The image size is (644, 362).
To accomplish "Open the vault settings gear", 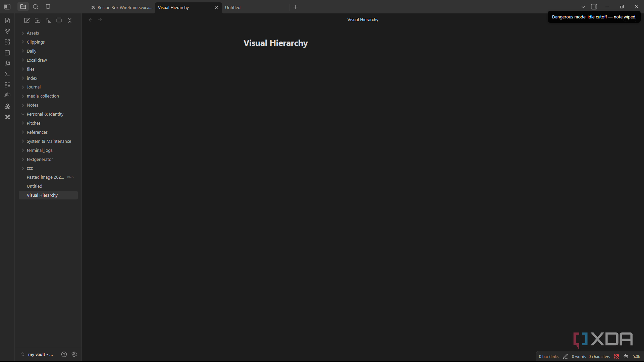I will pos(74,354).
